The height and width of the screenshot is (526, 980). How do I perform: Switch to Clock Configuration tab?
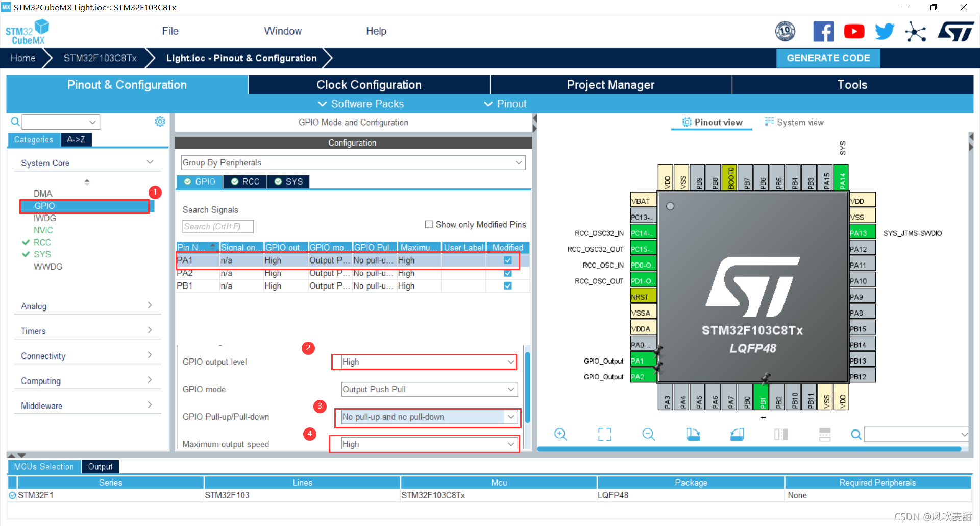(369, 85)
